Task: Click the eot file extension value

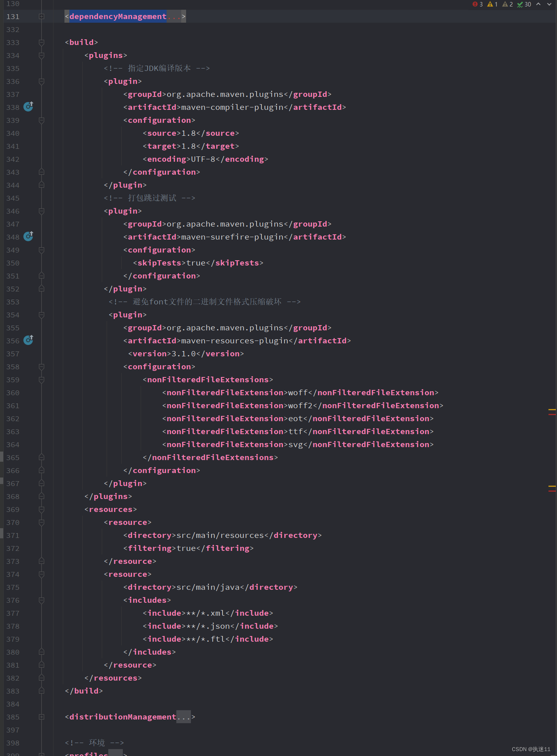Action: [x=296, y=419]
